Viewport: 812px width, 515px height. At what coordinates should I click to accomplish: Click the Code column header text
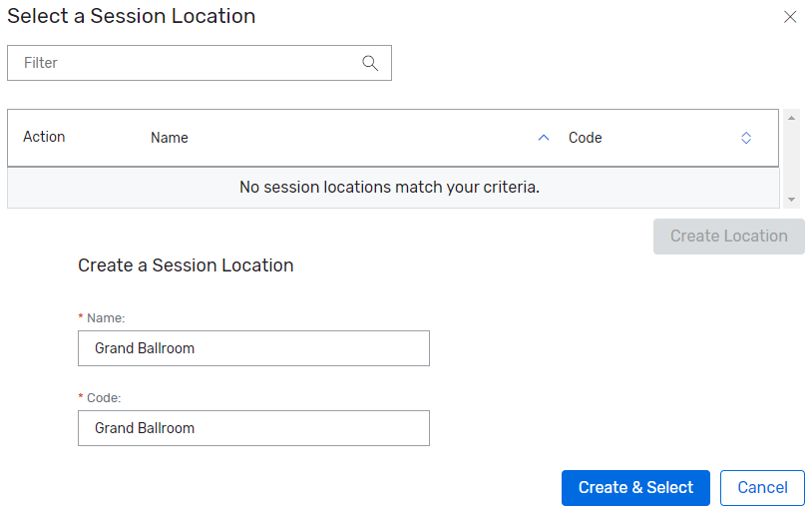click(x=586, y=138)
